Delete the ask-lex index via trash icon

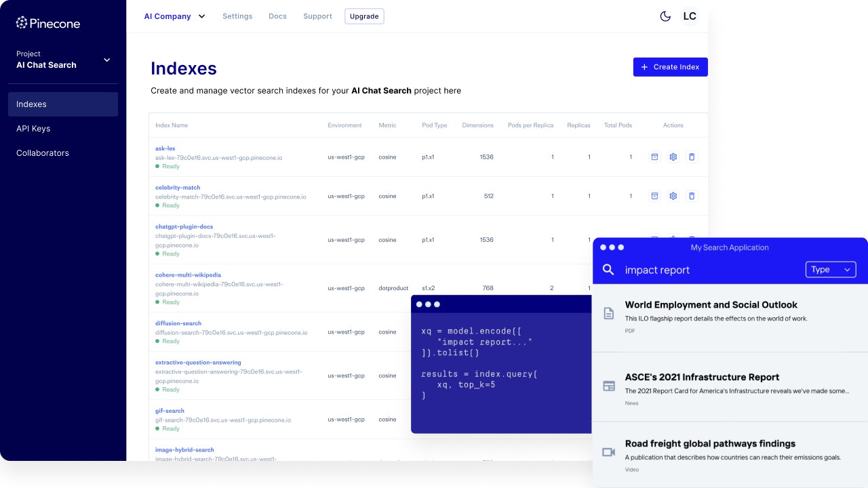pos(692,157)
